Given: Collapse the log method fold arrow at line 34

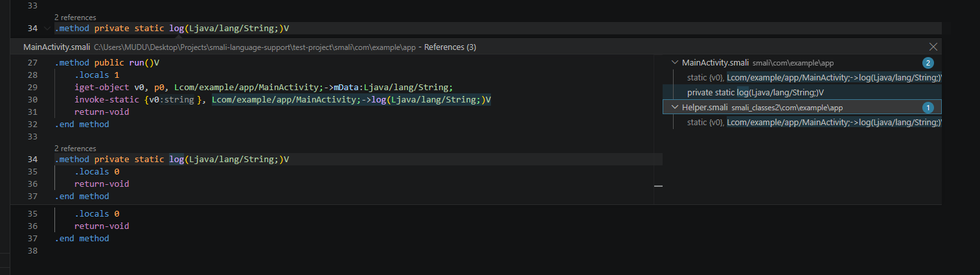Looking at the screenshot, I should (x=47, y=29).
